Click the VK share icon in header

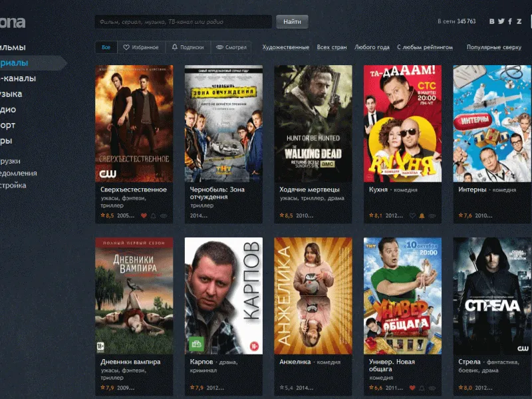(x=492, y=21)
